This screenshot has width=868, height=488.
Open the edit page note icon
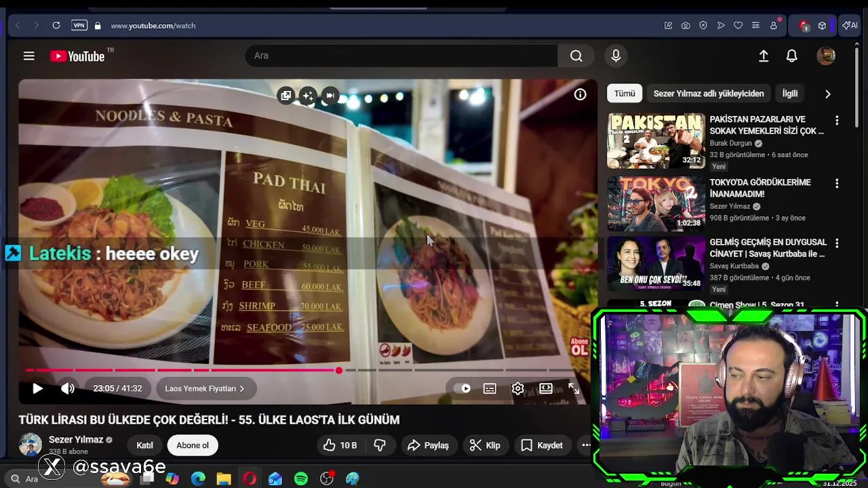pyautogui.click(x=668, y=26)
